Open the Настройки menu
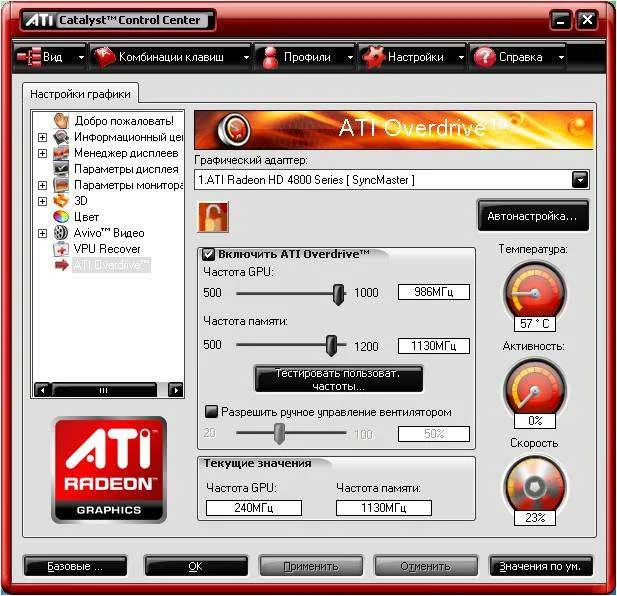 pyautogui.click(x=412, y=57)
